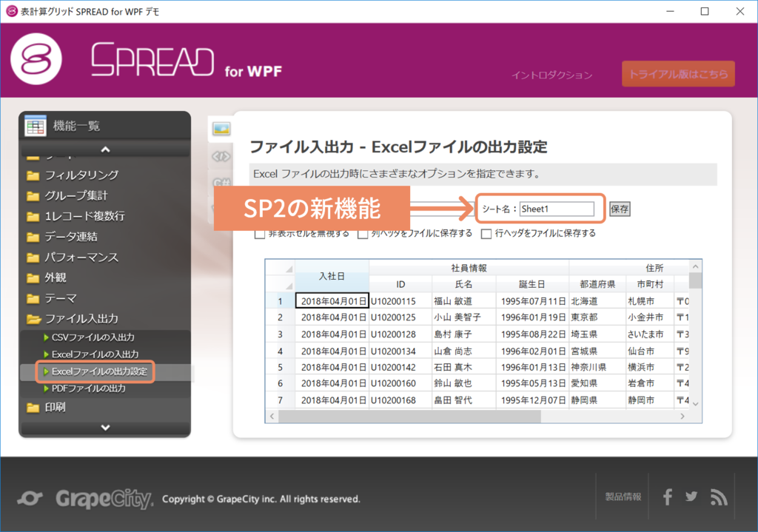Toggle 非表示セルを無視する checkbox
Screen dimensions: 758x532
260,235
